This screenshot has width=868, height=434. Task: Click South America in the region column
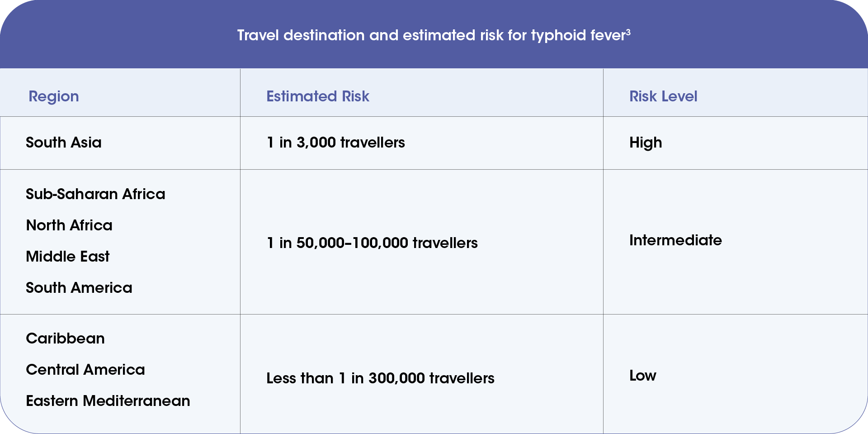click(79, 288)
